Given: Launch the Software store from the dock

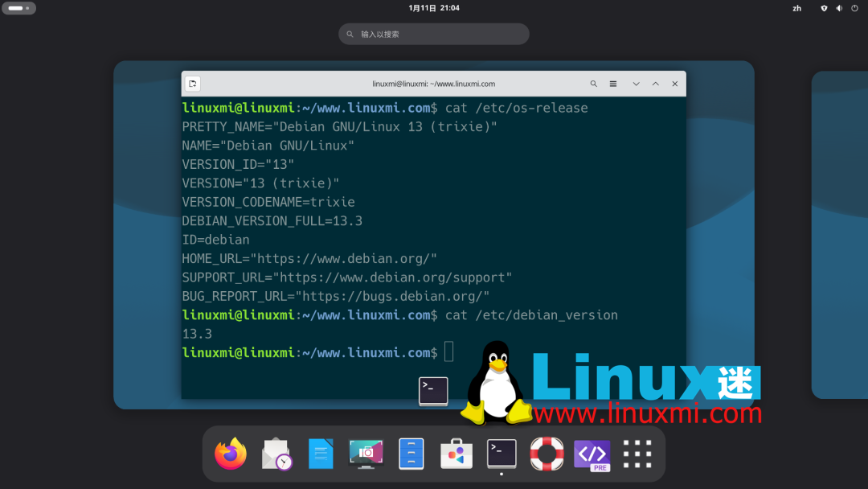Looking at the screenshot, I should 456,454.
